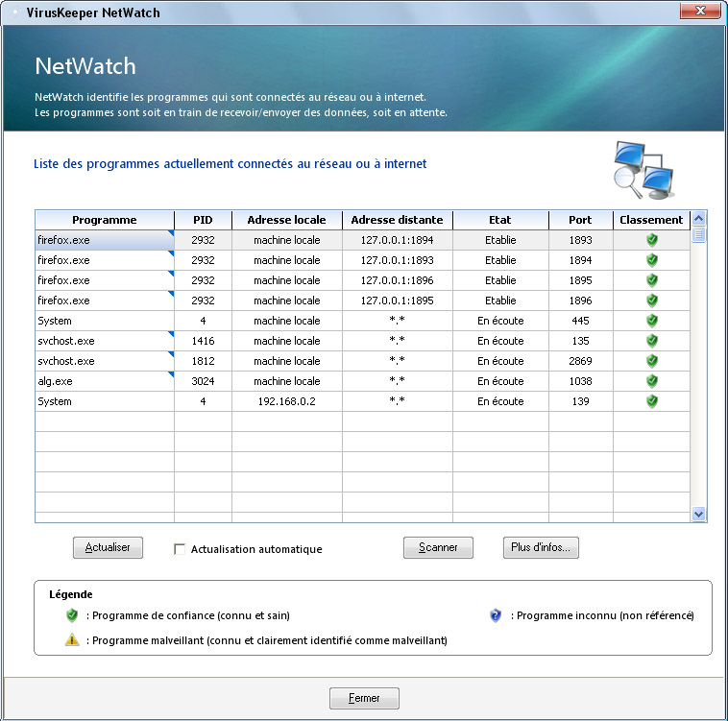Screen dimensions: 728x721
Task: Click the green shield for port 1894 row
Action: pos(652,260)
